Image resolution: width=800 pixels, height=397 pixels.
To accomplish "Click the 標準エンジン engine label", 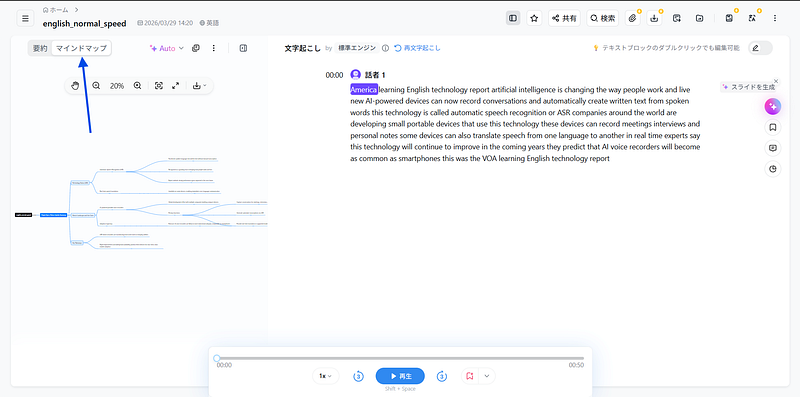I will tap(357, 48).
